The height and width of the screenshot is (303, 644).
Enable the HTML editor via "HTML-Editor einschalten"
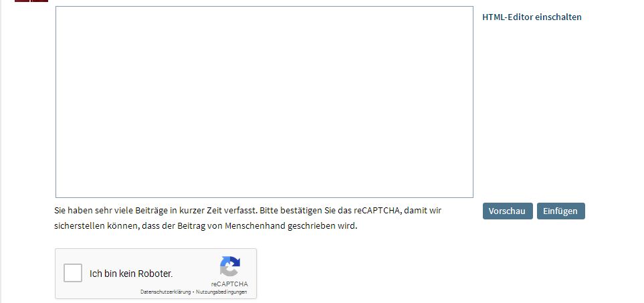pyautogui.click(x=532, y=17)
